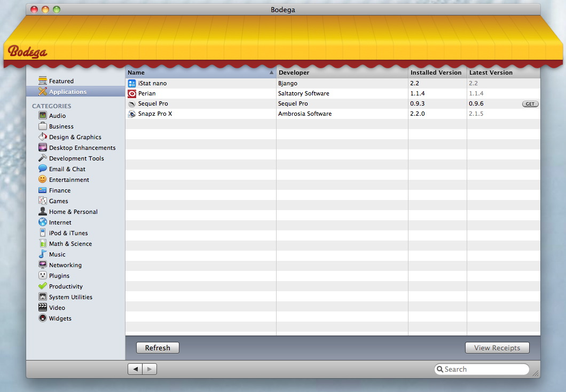Select the Entertainment smiley icon
The image size is (566, 392).
pyautogui.click(x=43, y=179)
